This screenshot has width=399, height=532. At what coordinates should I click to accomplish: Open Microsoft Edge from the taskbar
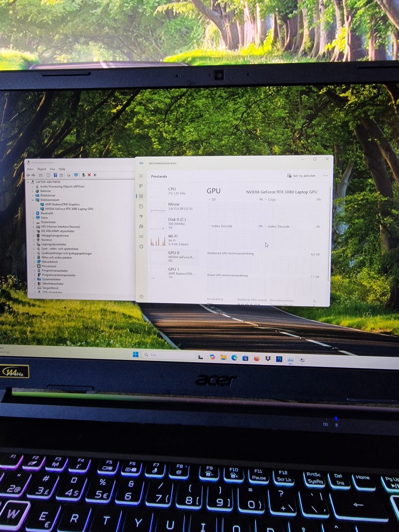click(234, 357)
